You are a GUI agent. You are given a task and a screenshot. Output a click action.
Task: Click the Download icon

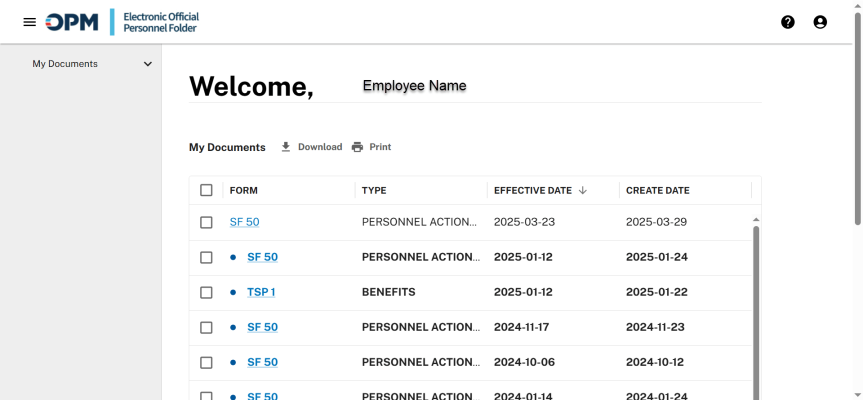[286, 147]
